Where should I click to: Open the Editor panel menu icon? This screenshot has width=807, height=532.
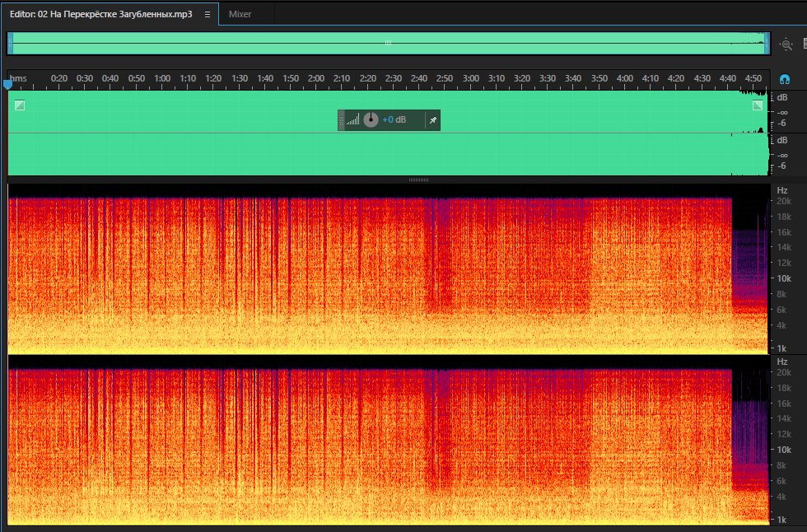pyautogui.click(x=208, y=14)
